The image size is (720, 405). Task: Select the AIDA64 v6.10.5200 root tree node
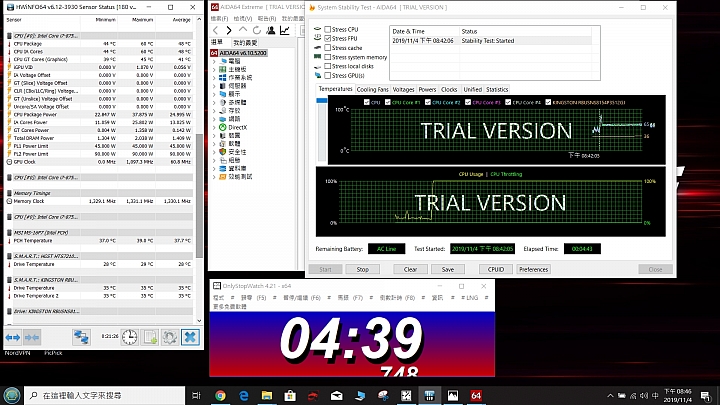click(x=243, y=53)
